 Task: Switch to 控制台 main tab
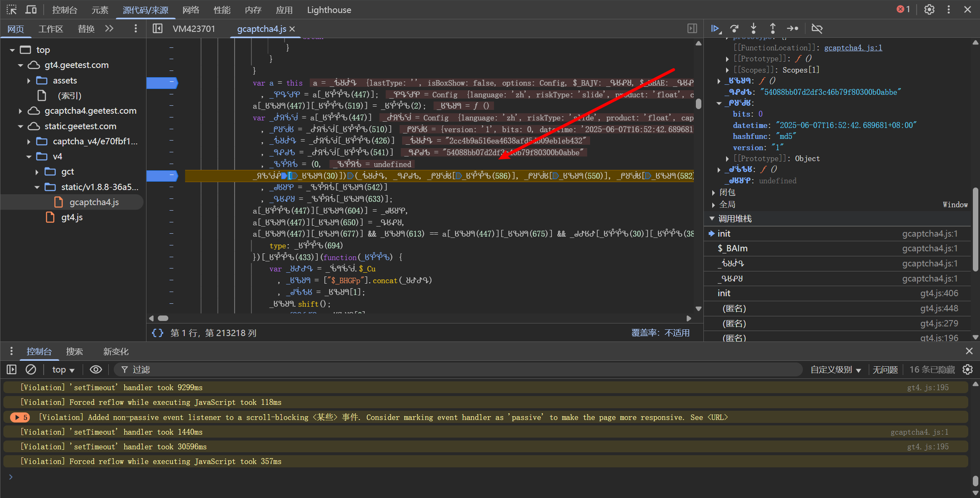tap(65, 10)
